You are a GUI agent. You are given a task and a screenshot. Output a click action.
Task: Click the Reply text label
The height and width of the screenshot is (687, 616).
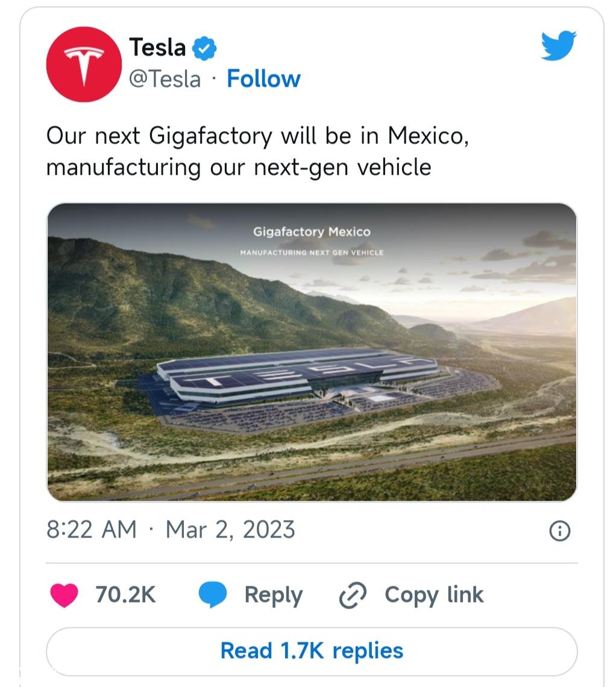(274, 596)
